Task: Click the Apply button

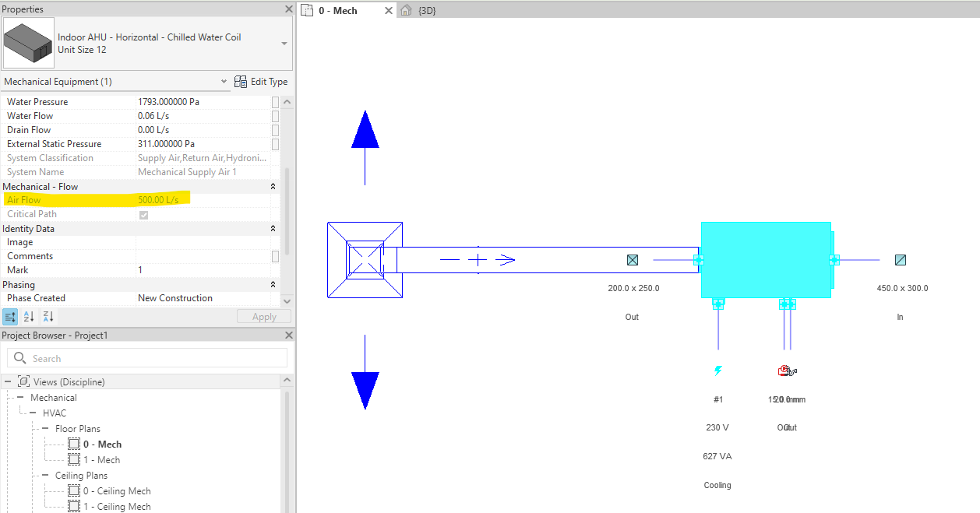Action: pos(263,316)
